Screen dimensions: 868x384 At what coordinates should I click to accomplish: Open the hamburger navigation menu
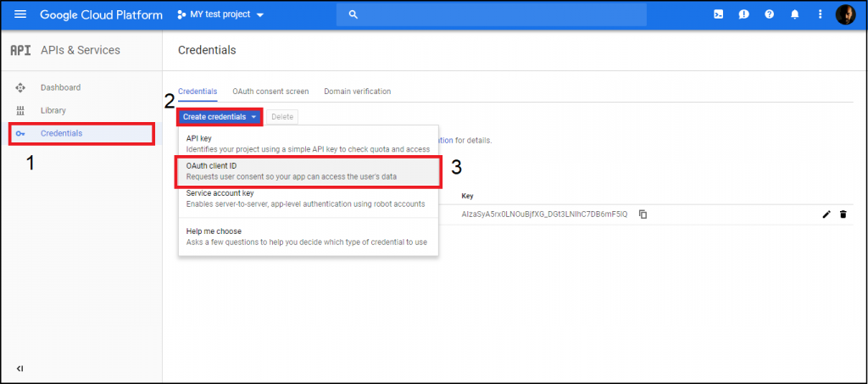20,14
